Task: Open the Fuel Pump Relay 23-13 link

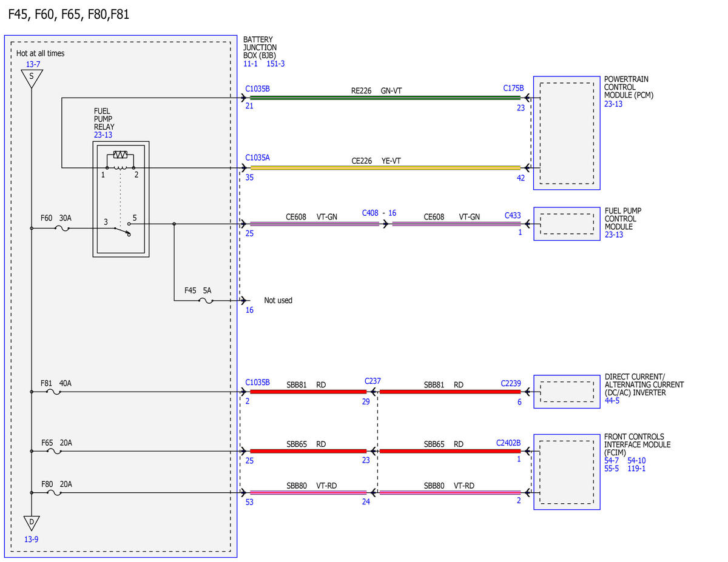Action: (103, 135)
